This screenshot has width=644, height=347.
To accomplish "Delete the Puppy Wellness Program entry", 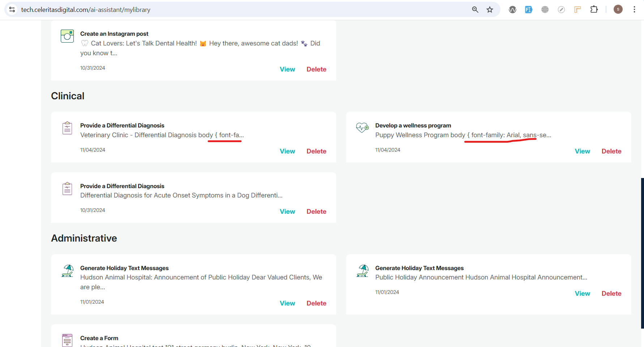I will 611,151.
